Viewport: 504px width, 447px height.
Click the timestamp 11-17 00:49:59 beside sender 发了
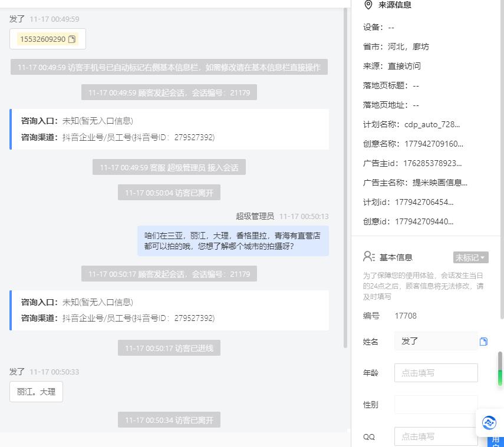click(54, 19)
